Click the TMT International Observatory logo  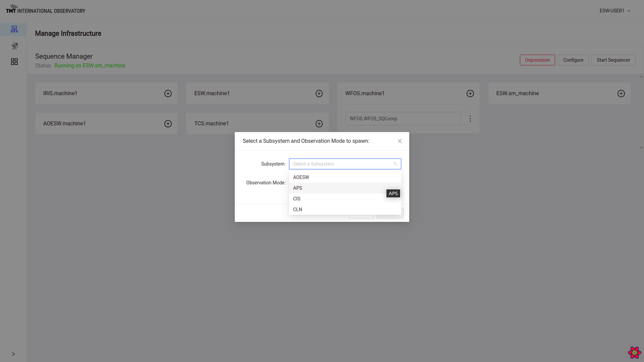point(46,9)
